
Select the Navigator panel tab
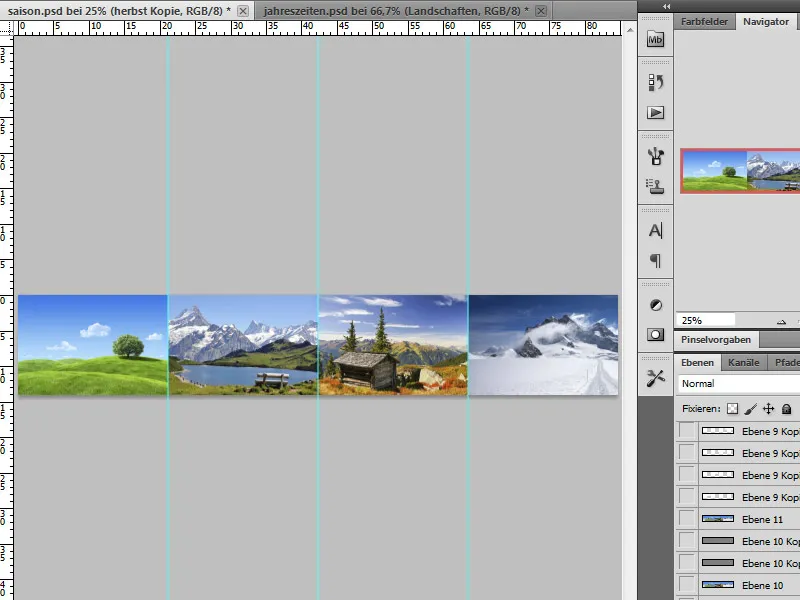(766, 21)
